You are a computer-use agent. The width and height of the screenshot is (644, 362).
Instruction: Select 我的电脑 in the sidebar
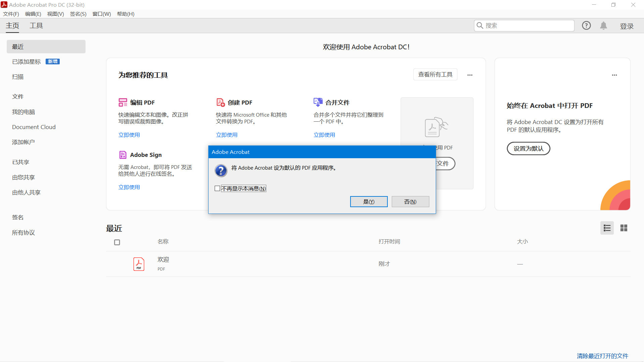(23, 112)
